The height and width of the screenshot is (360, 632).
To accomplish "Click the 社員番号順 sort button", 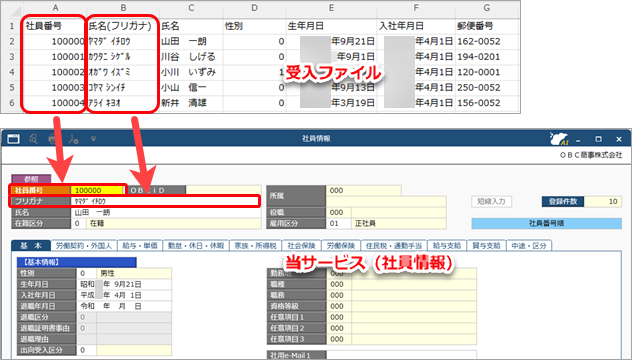I will click(x=547, y=223).
